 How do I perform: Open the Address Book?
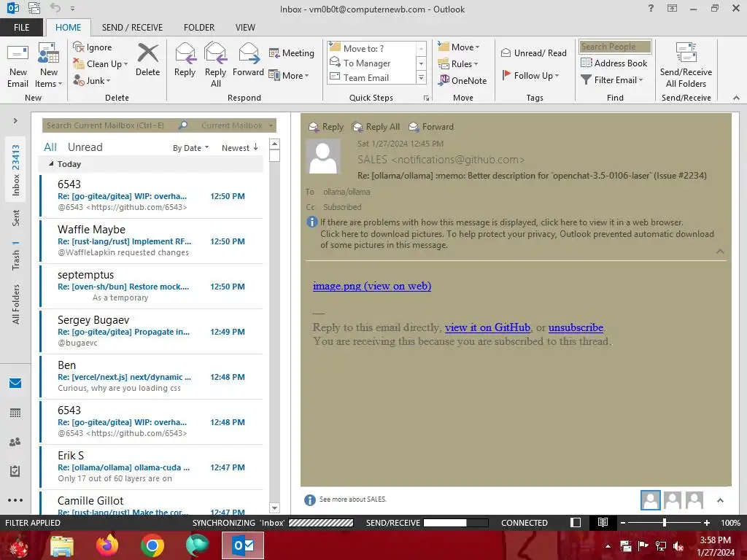click(614, 63)
